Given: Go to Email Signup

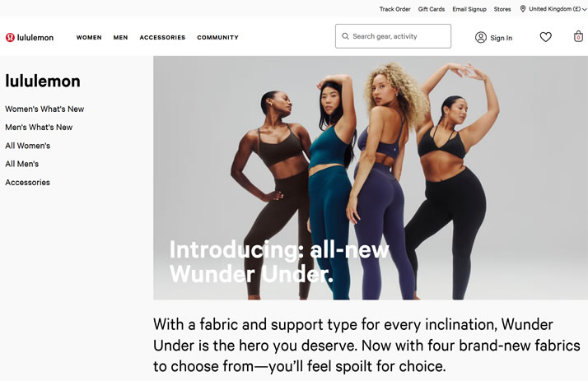Looking at the screenshot, I should (x=469, y=9).
